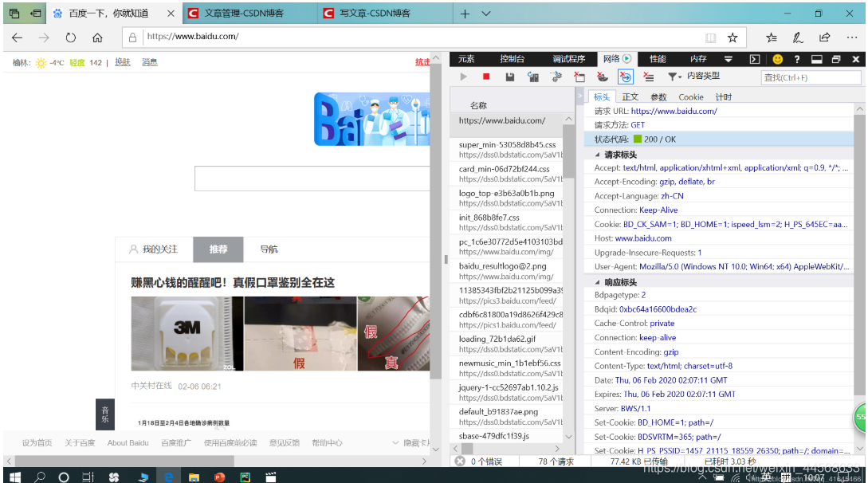This screenshot has height=483, width=868.
Task: Switch to the 元素 DevTools tab
Action: point(466,59)
